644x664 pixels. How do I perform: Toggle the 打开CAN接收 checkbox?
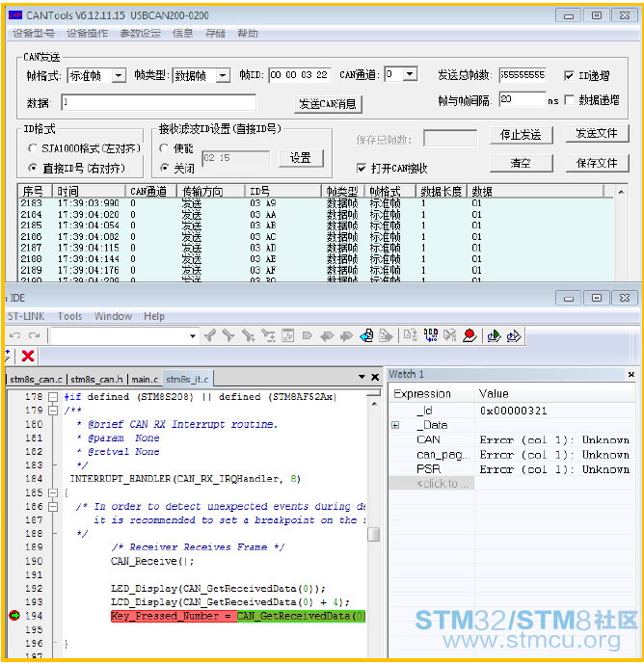tap(361, 169)
